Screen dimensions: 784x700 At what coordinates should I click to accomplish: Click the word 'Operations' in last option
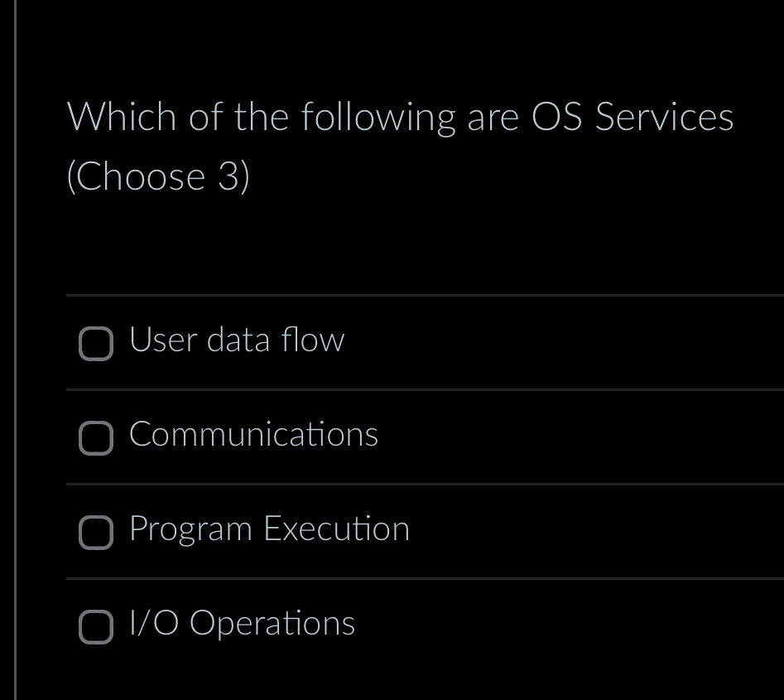pyautogui.click(x=272, y=624)
